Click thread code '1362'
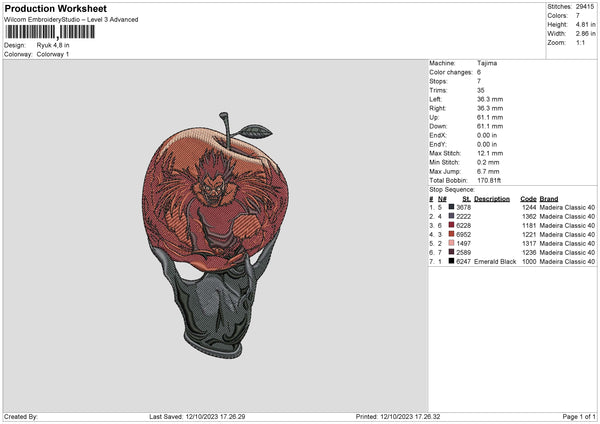 coord(529,216)
